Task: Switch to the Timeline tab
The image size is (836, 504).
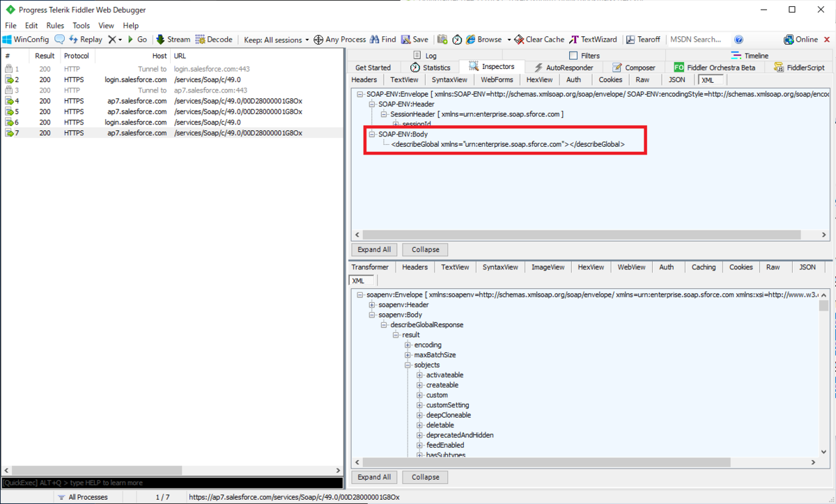Action: [x=750, y=56]
